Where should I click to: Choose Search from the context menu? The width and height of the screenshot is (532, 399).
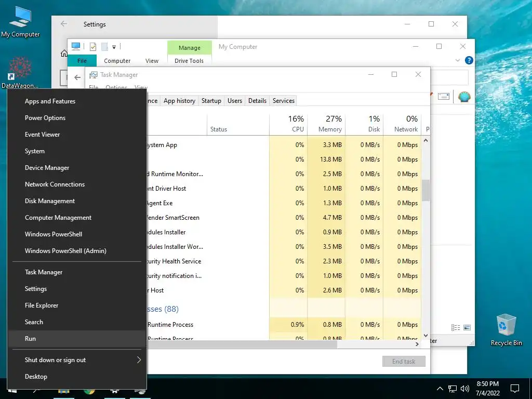pos(77,322)
